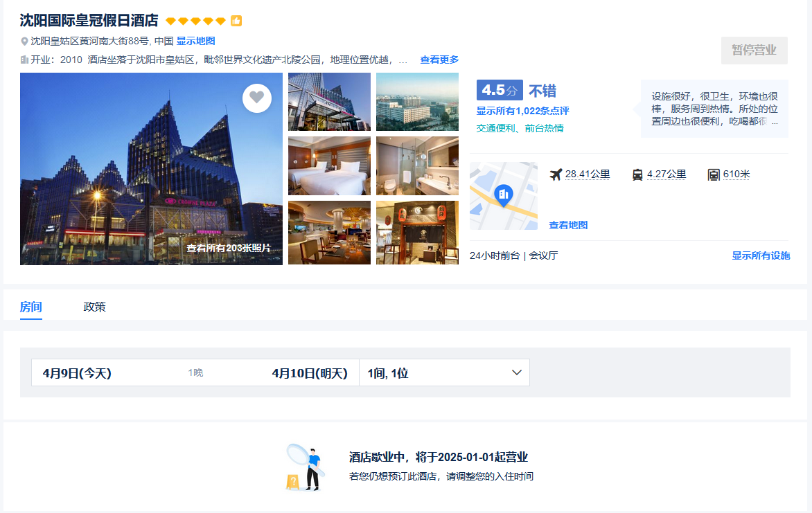812x513 pixels.
Task: Show all 1,022 reviews link
Action: coord(522,111)
